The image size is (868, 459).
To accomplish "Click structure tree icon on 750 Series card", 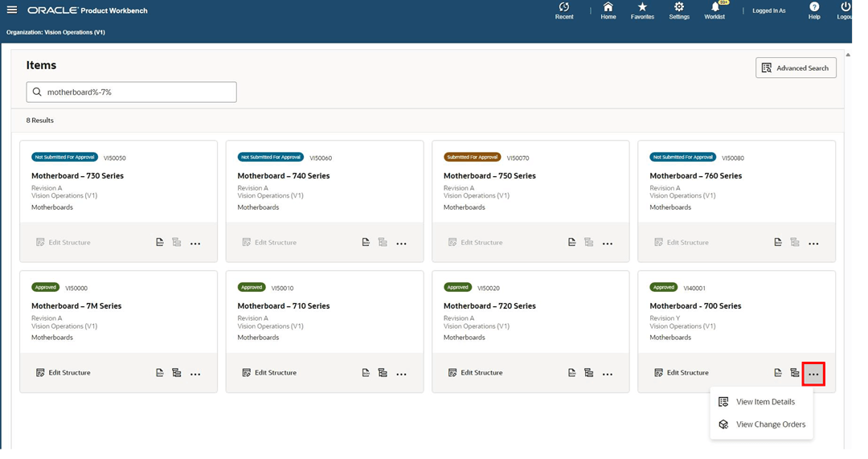I will click(588, 243).
